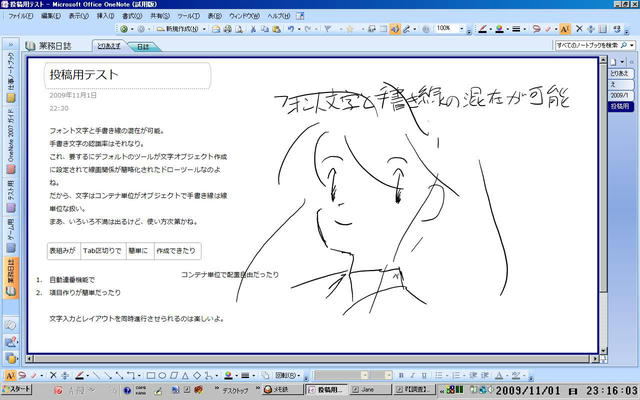This screenshot has width=640, height=400.
Task: Select the Parallelogram shape tool
Action: (173, 375)
